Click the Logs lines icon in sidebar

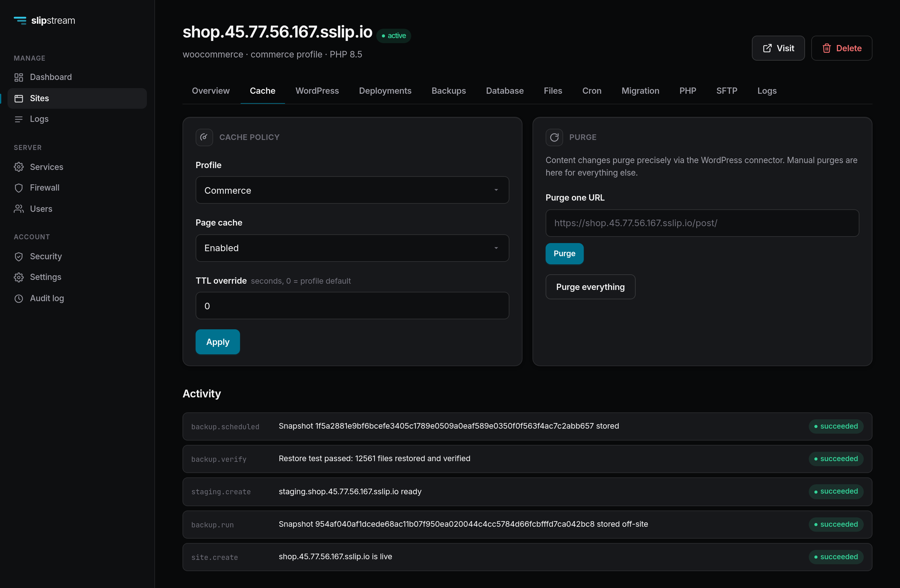[18, 119]
